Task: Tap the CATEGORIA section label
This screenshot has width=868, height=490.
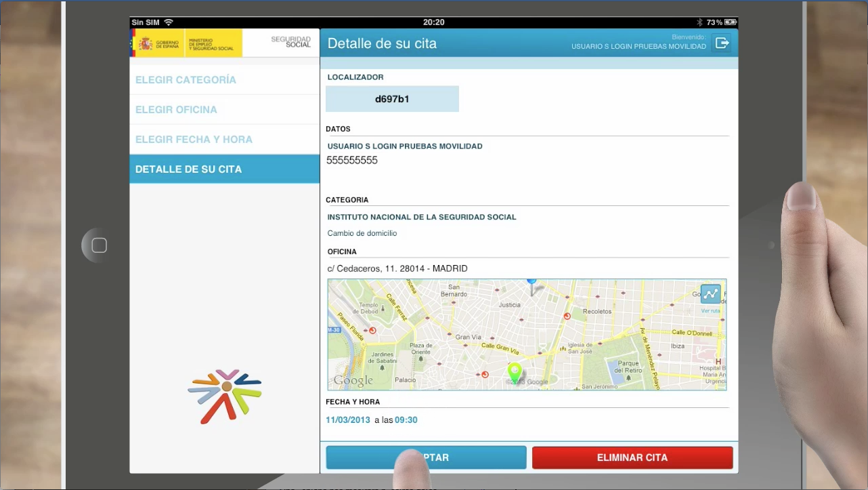Action: click(x=347, y=200)
